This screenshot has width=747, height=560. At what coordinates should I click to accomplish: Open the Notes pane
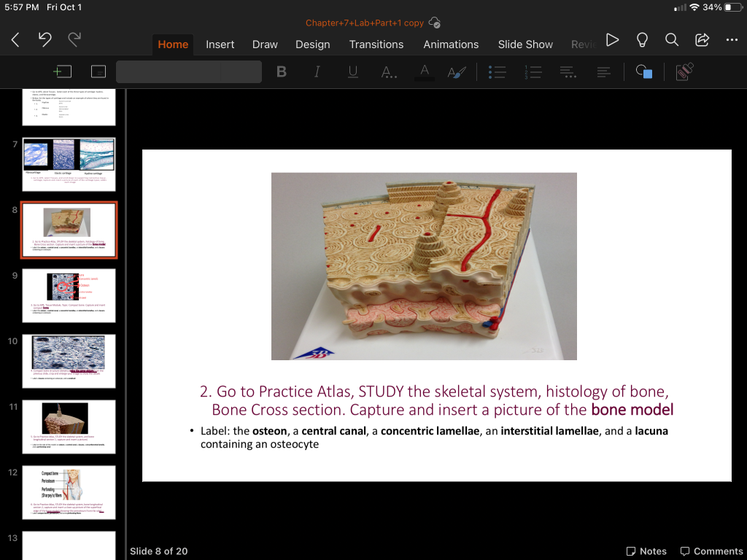646,551
